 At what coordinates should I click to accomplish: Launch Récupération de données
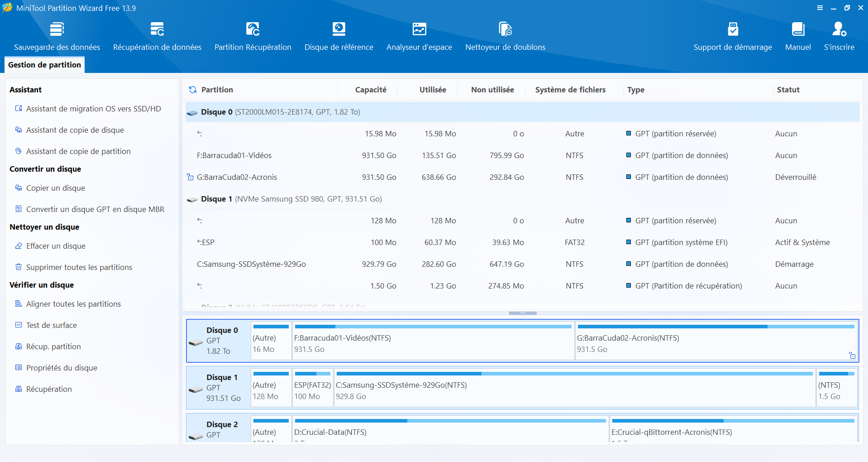[x=157, y=36]
